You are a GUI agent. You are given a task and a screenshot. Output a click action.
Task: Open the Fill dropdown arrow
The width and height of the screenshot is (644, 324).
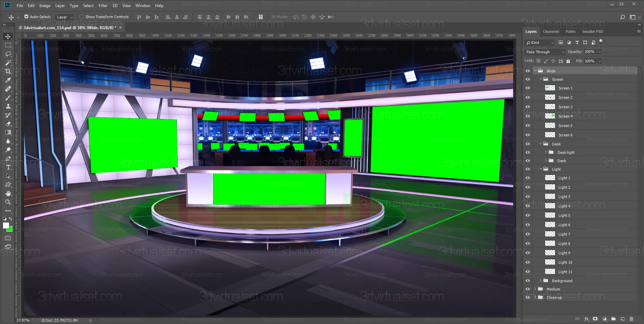(599, 61)
